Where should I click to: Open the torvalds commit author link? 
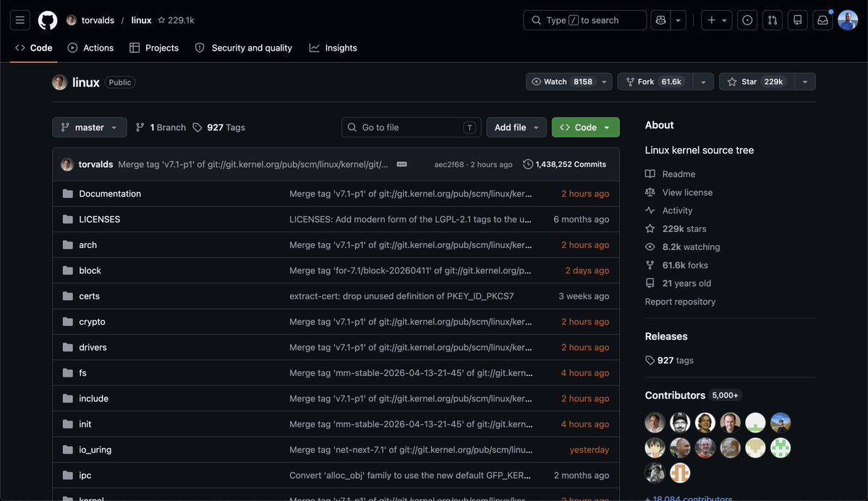tap(95, 164)
